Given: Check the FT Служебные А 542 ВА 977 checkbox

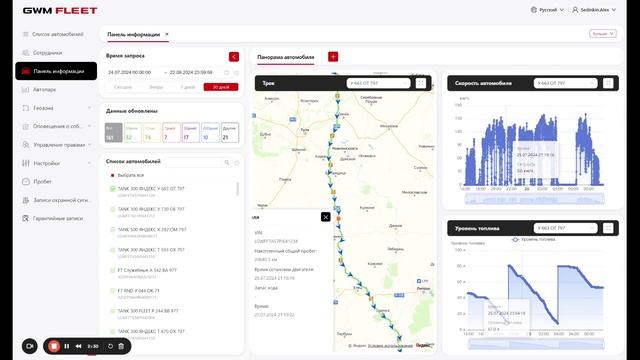Looking at the screenshot, I should tap(113, 270).
